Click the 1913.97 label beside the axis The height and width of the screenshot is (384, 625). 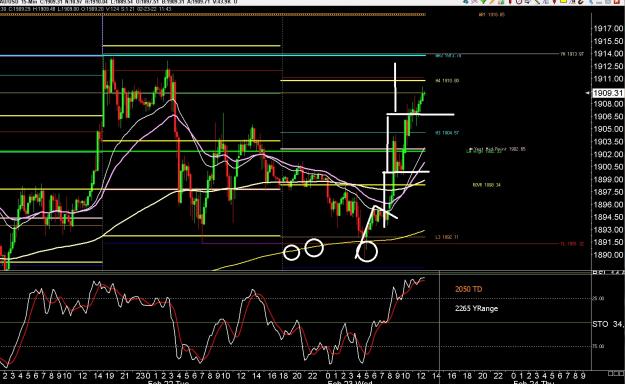[x=572, y=54]
